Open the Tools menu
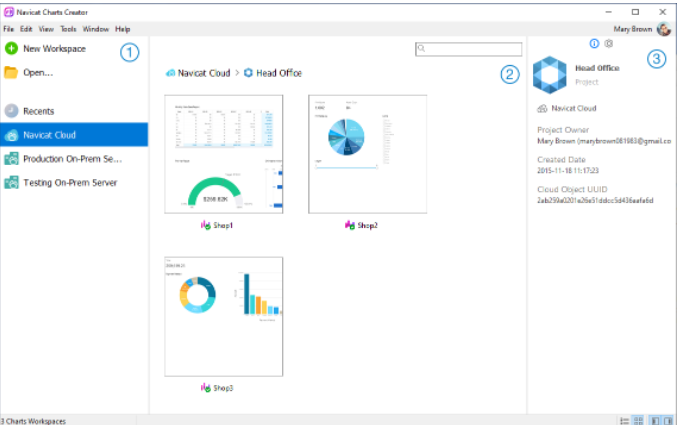Viewport: 677px width, 425px height. [x=68, y=29]
